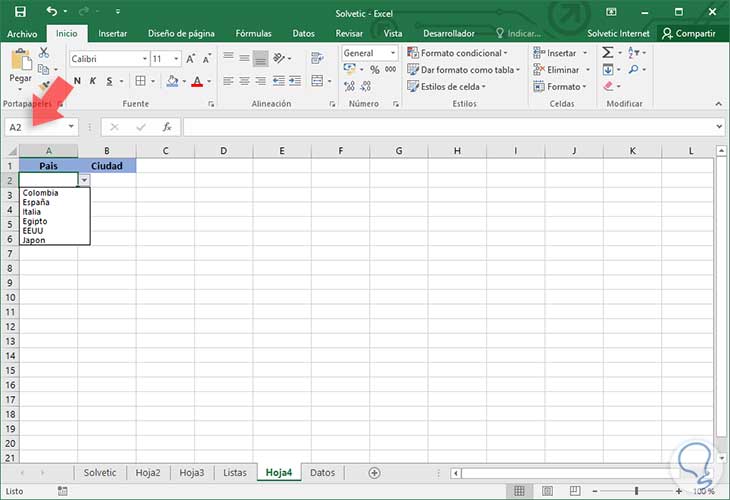Click the Borders icon
Image resolution: width=730 pixels, height=500 pixels.
(x=140, y=81)
